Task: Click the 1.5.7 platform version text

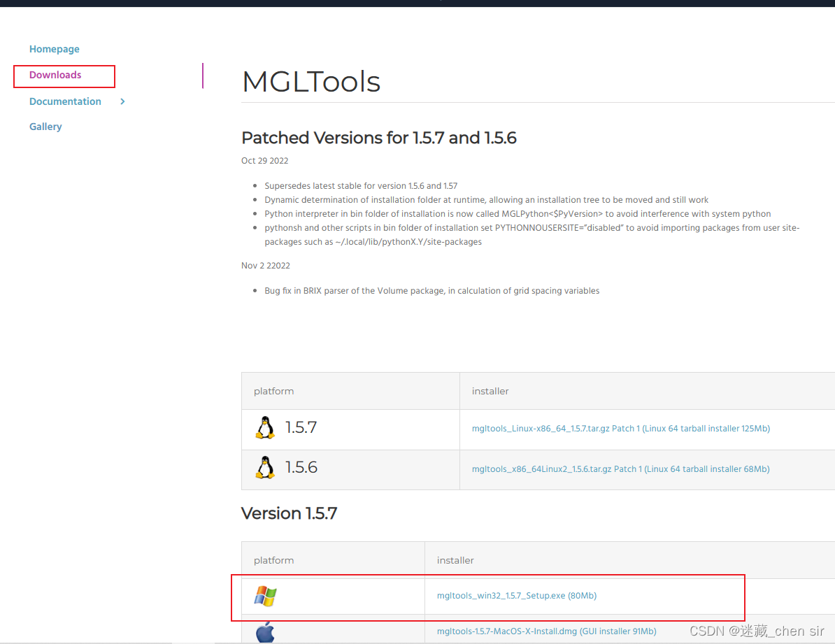Action: pyautogui.click(x=301, y=427)
